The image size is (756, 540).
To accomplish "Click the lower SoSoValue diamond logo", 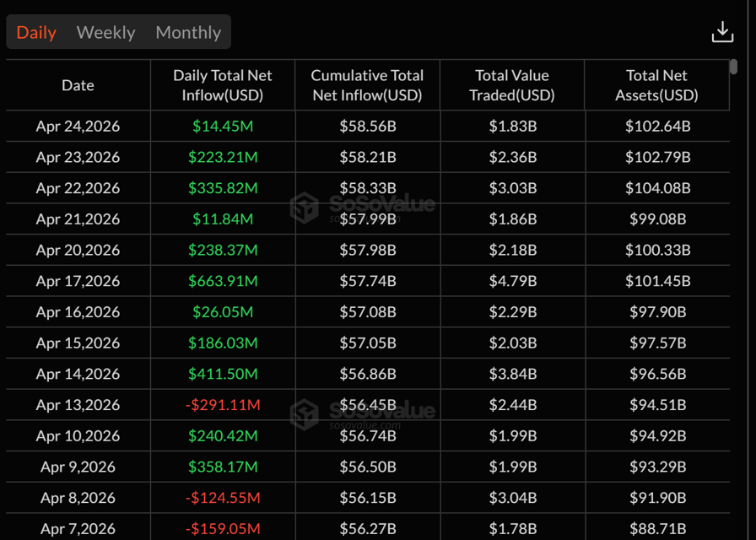I will tap(305, 411).
